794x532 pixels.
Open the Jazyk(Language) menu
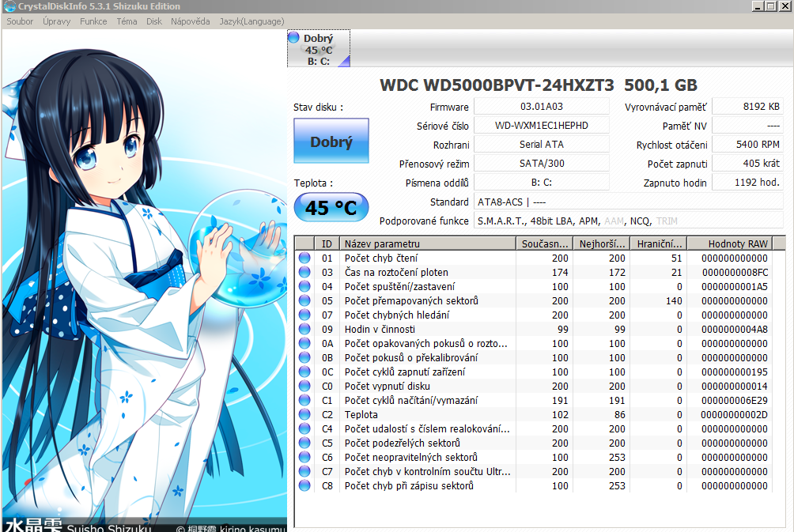click(251, 21)
